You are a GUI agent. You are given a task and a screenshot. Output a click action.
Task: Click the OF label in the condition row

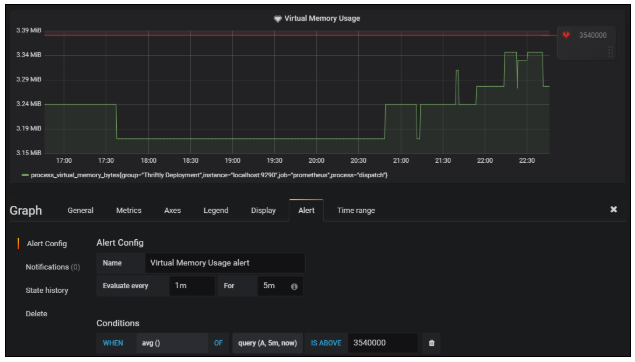pos(218,343)
